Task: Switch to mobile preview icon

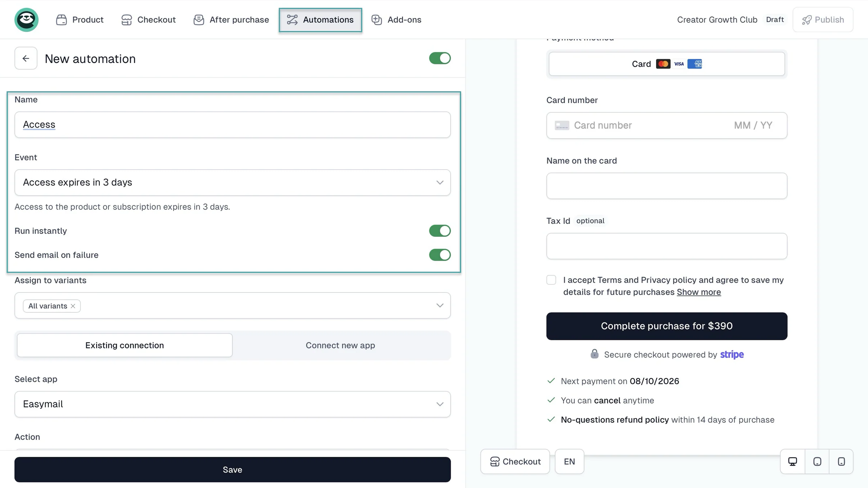Action: (x=841, y=462)
